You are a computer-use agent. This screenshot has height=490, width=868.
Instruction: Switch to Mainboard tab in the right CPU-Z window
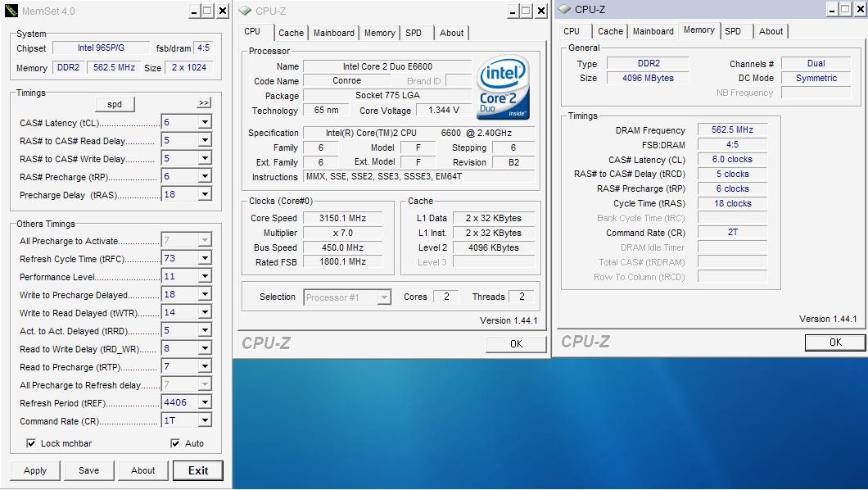[653, 32]
